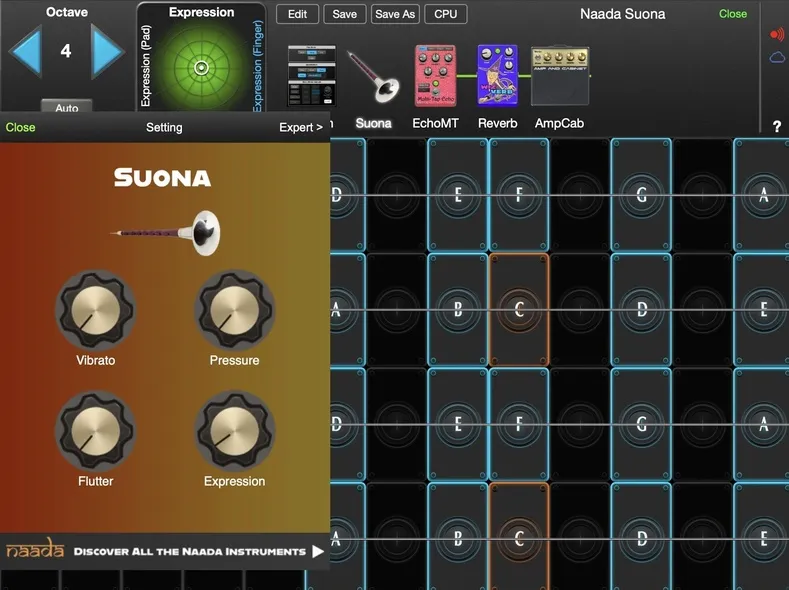The width and height of the screenshot is (789, 590).
Task: Tap the orange C note pad in second row
Action: tap(519, 309)
